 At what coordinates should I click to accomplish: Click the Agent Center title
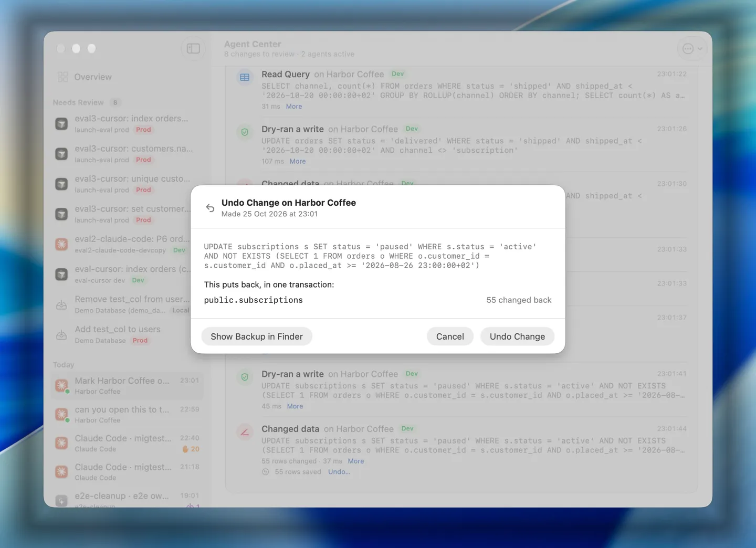pyautogui.click(x=253, y=44)
